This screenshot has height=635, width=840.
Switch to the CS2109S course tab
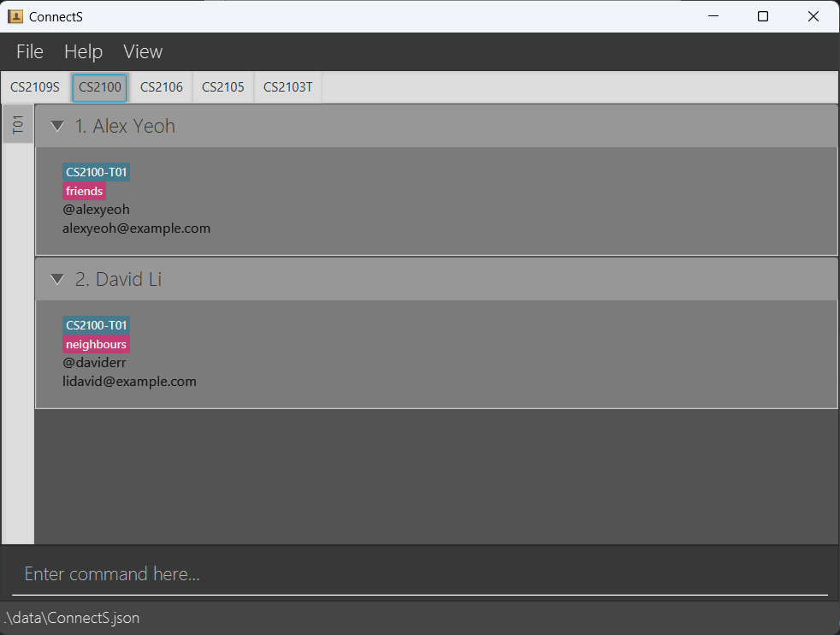(34, 86)
